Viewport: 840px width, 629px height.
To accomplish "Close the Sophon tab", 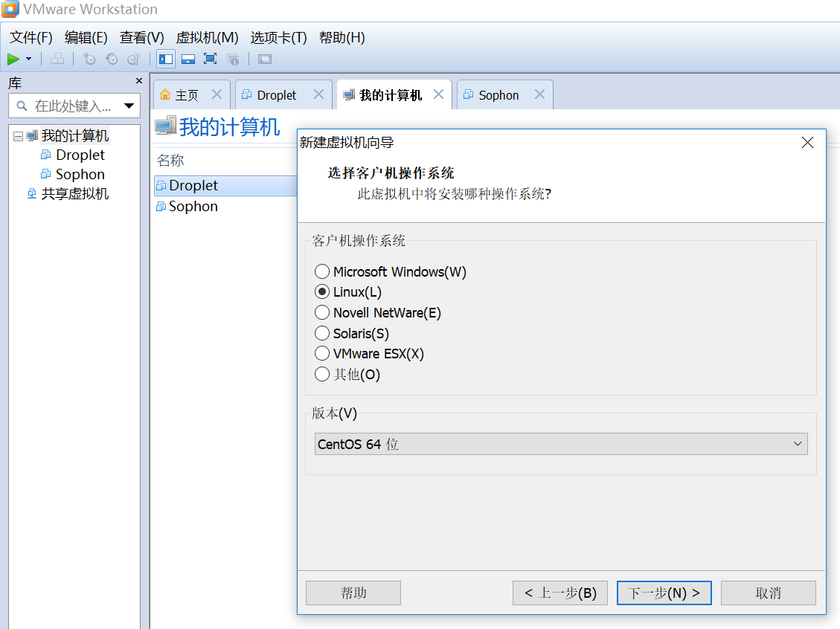I will click(540, 94).
